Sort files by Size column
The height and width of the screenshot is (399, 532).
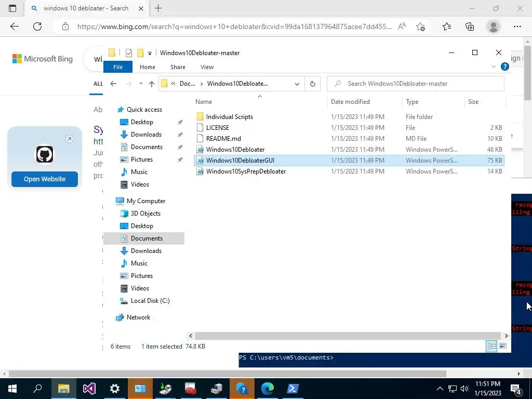473,102
